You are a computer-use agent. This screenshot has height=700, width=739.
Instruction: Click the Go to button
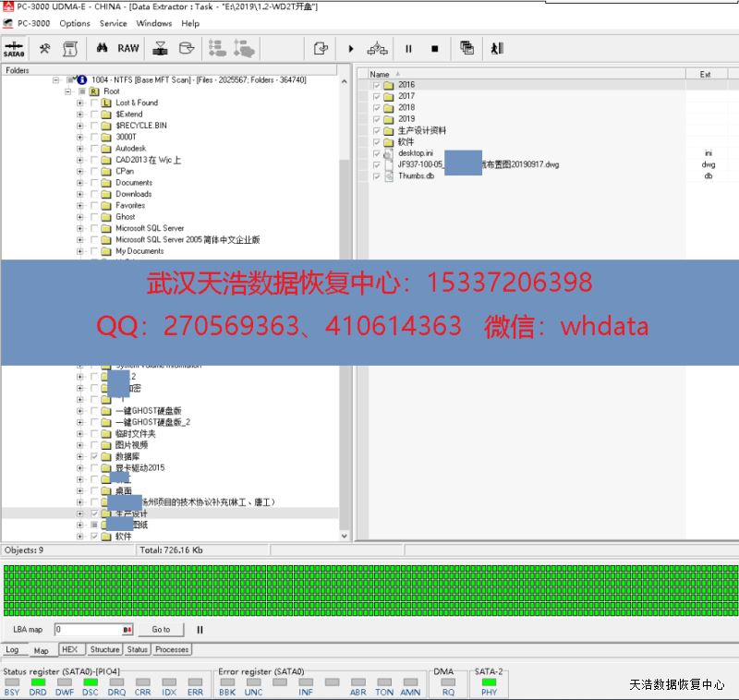(161, 630)
